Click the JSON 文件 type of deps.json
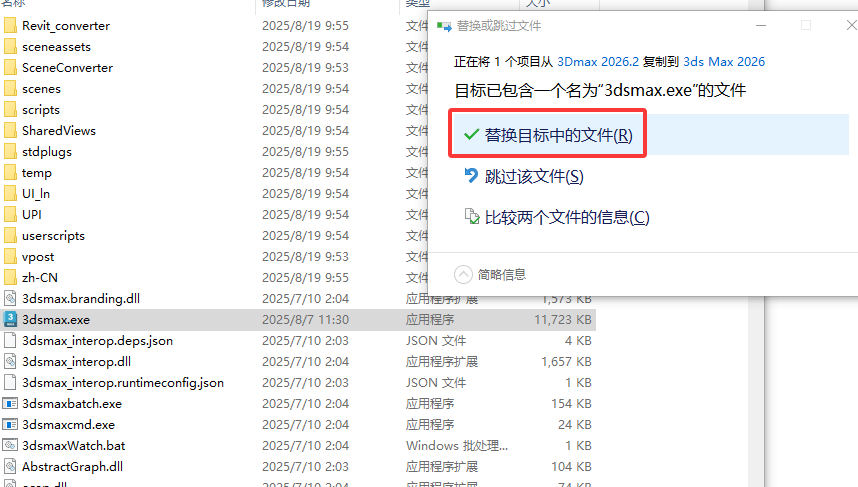858x487 pixels. (436, 340)
